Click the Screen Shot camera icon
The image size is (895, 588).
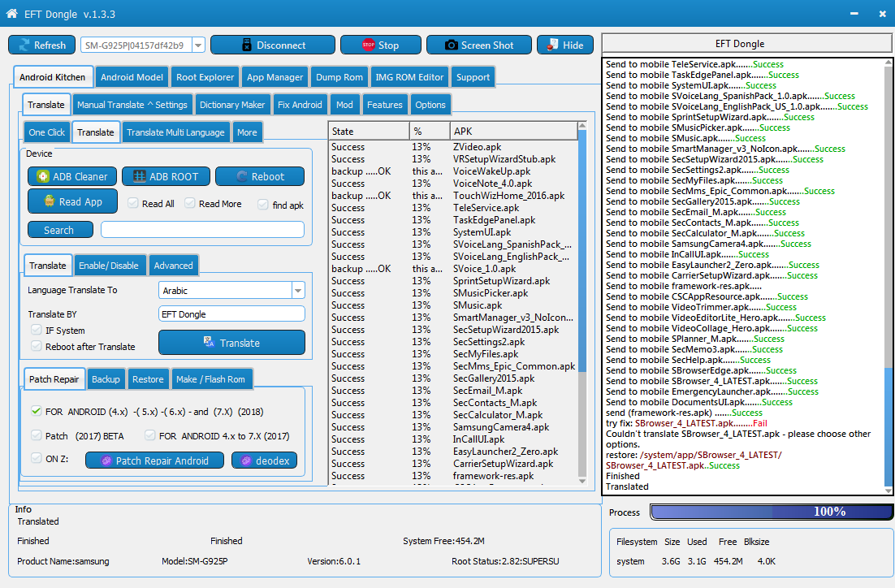click(451, 45)
